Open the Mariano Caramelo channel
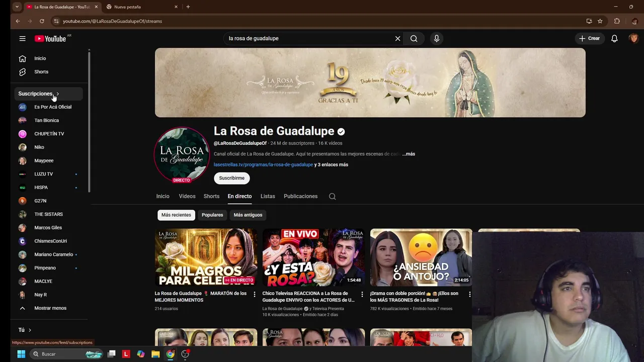The width and height of the screenshot is (644, 362). click(48, 254)
